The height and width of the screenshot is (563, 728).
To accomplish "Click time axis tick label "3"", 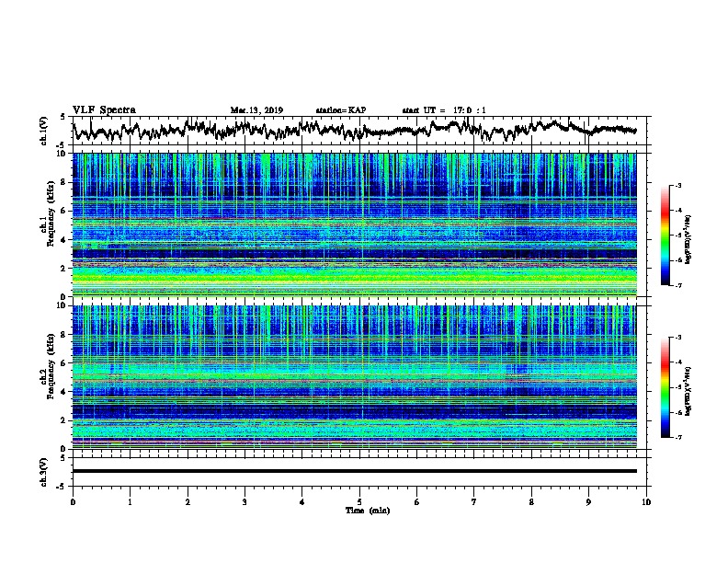I will click(245, 502).
